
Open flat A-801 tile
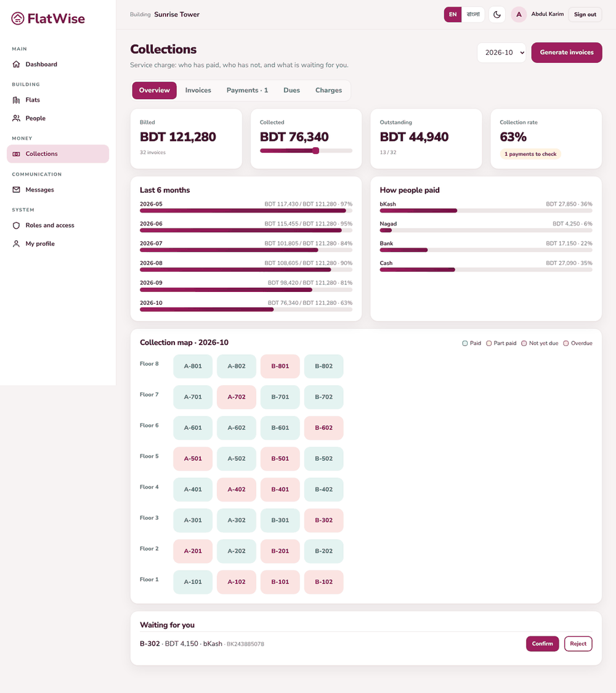[x=193, y=367]
